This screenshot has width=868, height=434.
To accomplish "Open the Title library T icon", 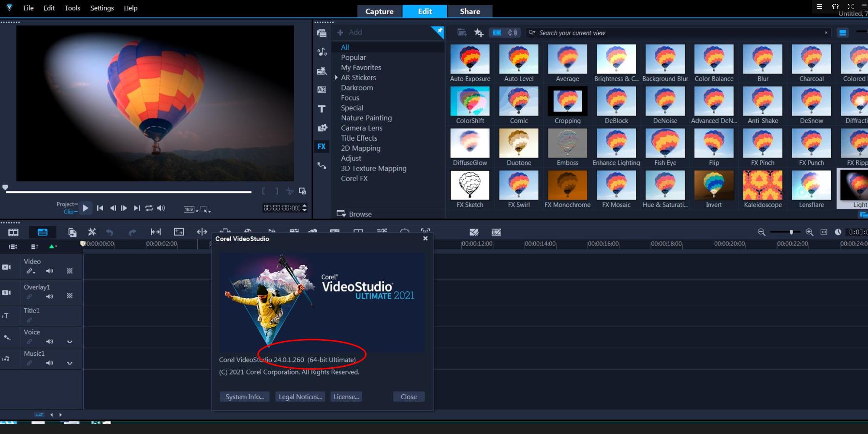I will pyautogui.click(x=322, y=109).
